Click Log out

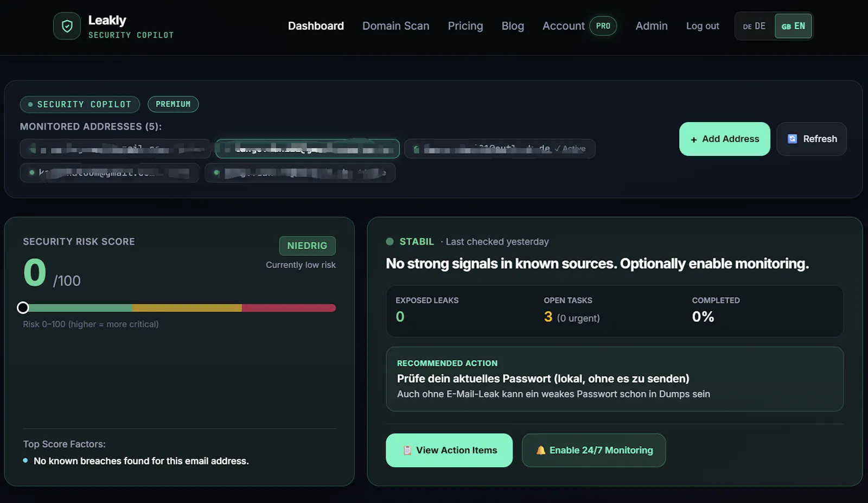click(703, 26)
